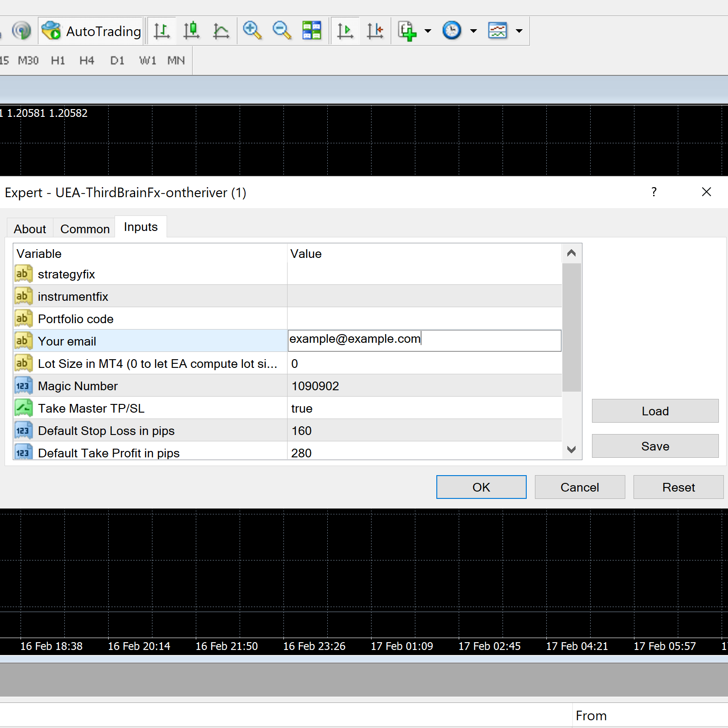This screenshot has width=728, height=728.
Task: Click the signal antenna icon in toolbar
Action: click(21, 31)
